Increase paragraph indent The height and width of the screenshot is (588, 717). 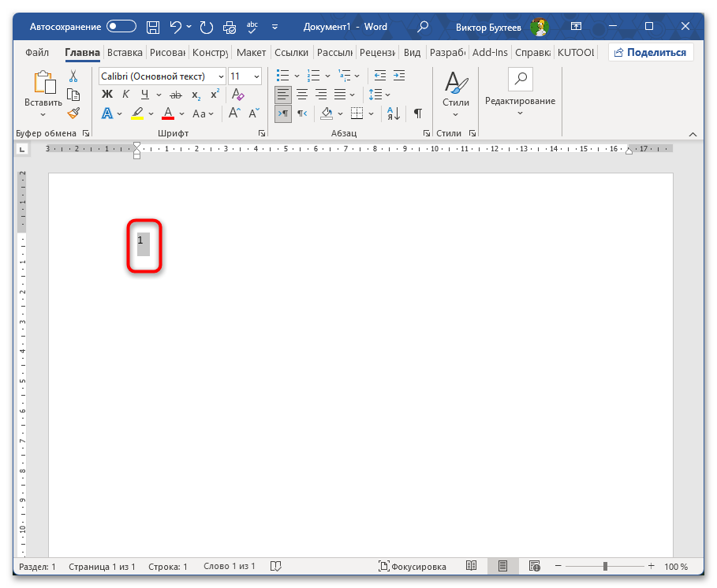(x=400, y=76)
